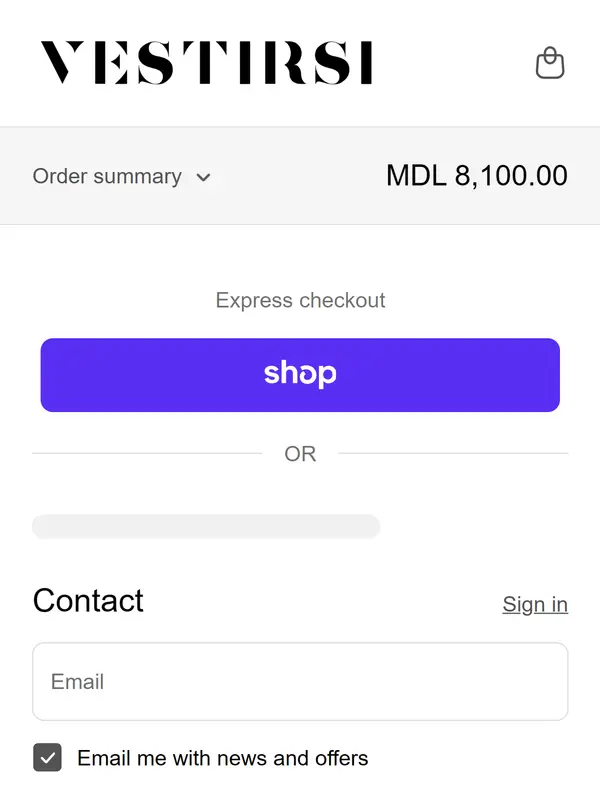The width and height of the screenshot is (600, 800).
Task: Open the shopping bag icon
Action: point(550,63)
